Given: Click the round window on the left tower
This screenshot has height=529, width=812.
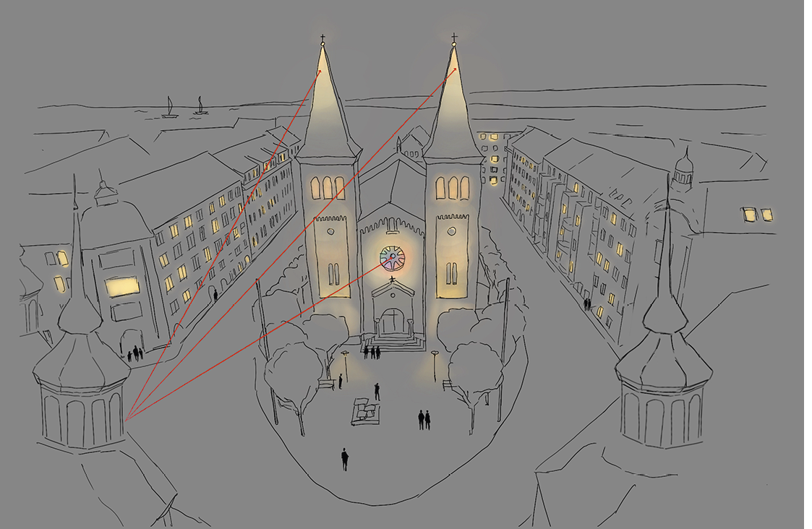Looking at the screenshot, I should click(330, 233).
